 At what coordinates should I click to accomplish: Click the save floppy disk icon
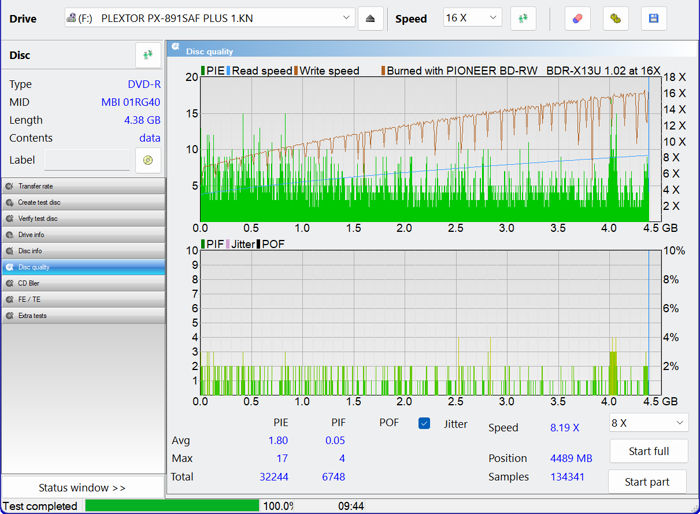click(x=654, y=19)
